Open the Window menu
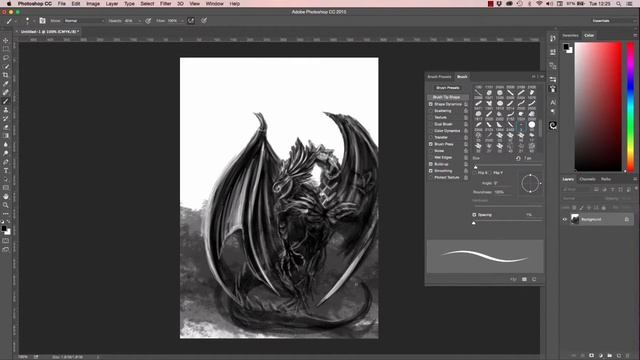This screenshot has height=360, width=640. click(x=215, y=4)
